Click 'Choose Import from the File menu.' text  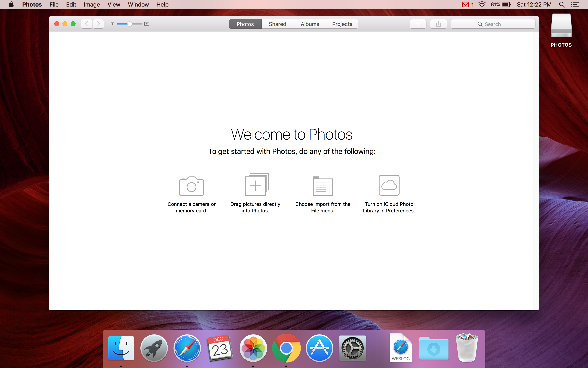323,207
